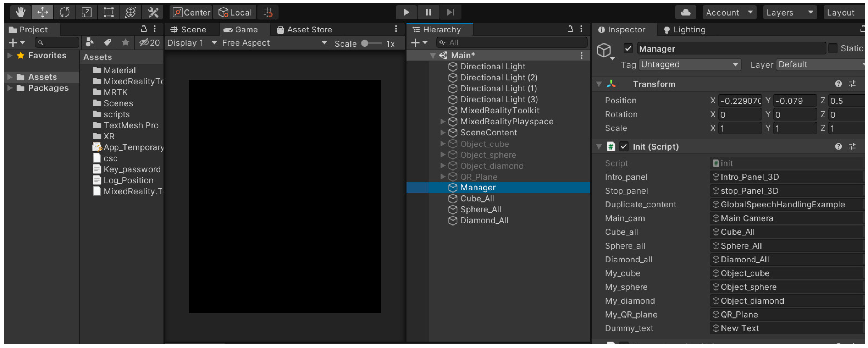Select the Scale tool icon

(87, 13)
